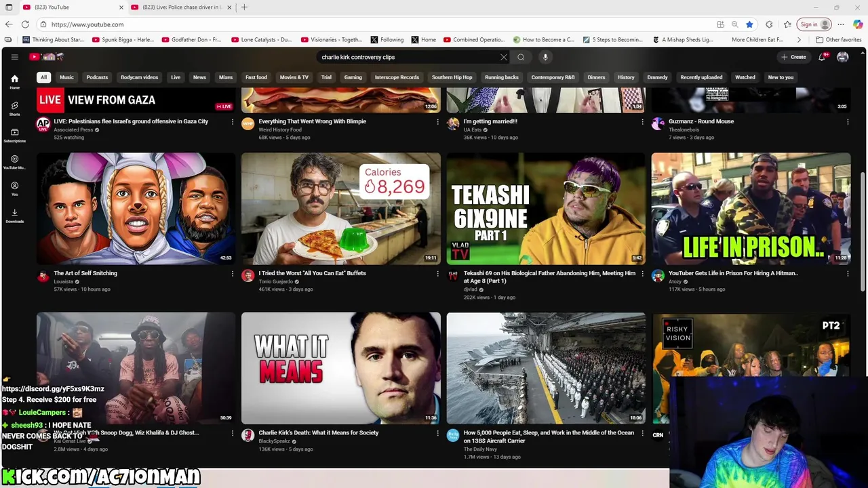Go back with the browser back arrow
Screen dimensions: 868x488
pyautogui.click(x=9, y=24)
